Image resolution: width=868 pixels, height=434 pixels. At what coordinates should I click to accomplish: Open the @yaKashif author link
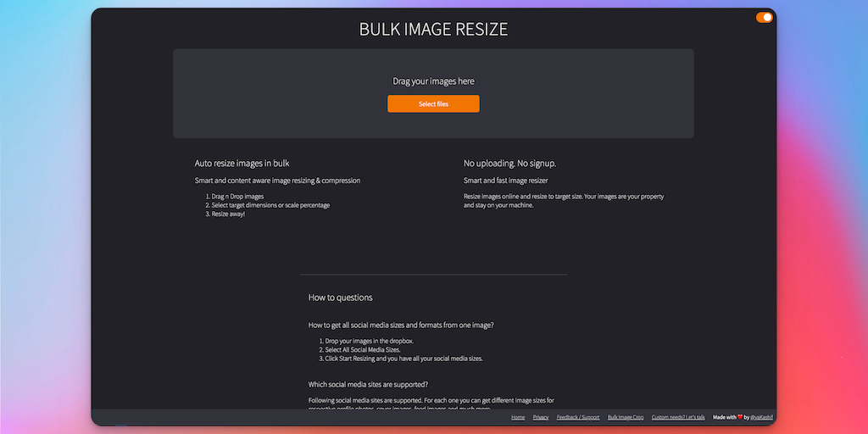[x=761, y=417]
